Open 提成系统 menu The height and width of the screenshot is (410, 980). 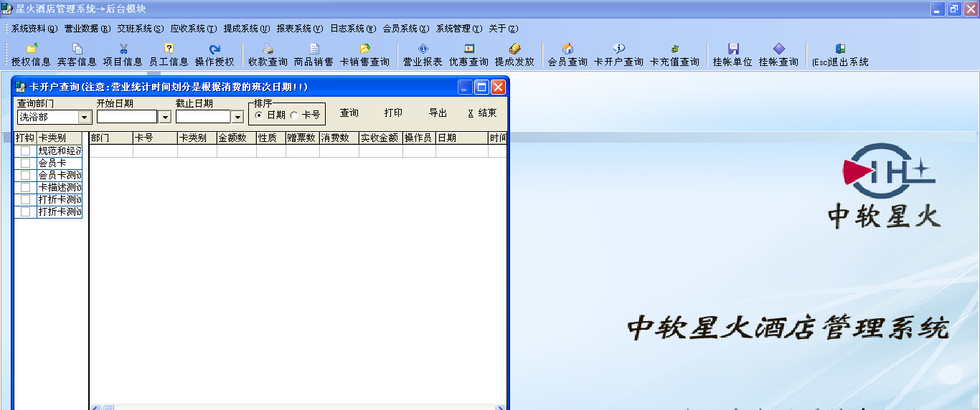click(246, 29)
